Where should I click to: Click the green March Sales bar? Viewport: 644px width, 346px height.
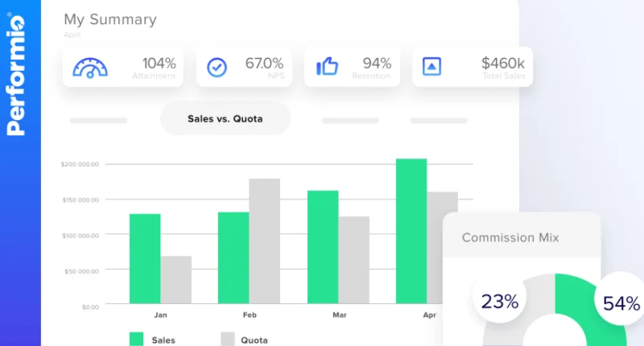point(323,247)
